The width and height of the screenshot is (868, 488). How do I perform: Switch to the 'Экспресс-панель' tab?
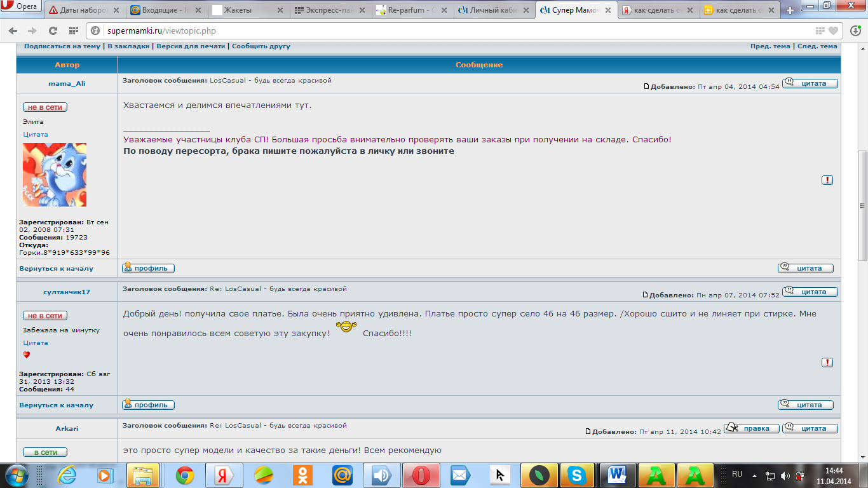pyautogui.click(x=329, y=10)
